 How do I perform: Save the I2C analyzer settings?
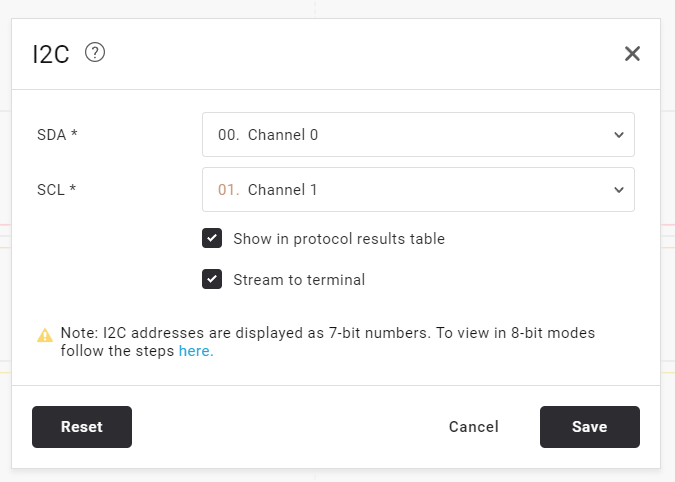(x=589, y=427)
